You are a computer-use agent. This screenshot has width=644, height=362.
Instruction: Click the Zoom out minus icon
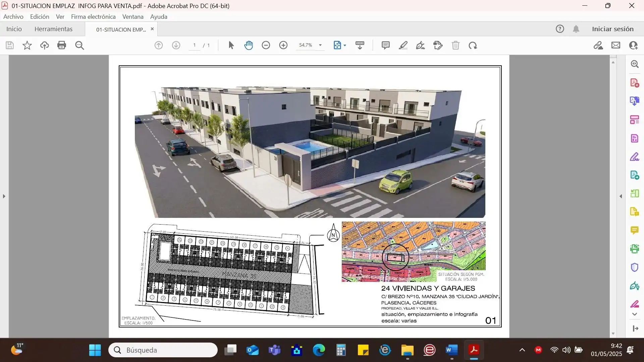coord(266,45)
